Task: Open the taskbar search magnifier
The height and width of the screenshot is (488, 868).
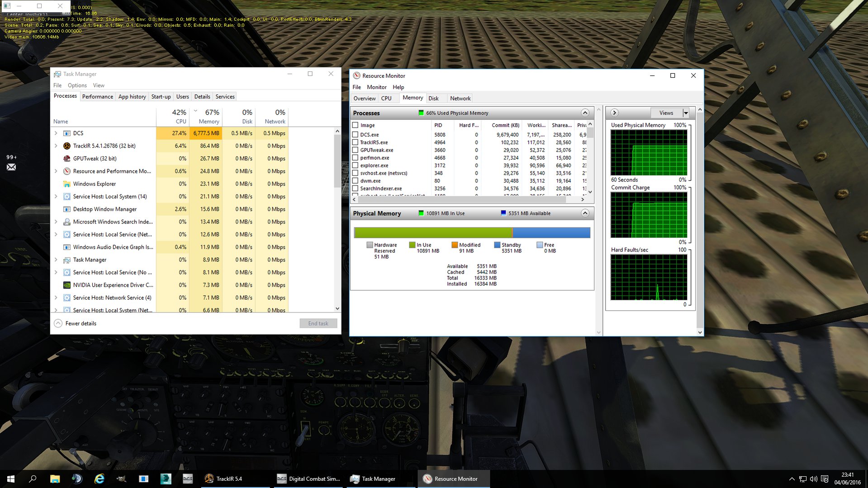Action: (33, 479)
